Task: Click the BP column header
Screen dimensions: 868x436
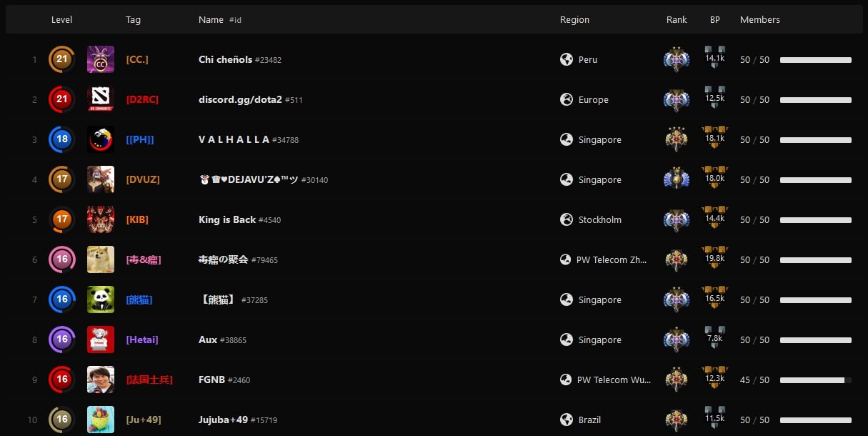Action: coord(714,20)
